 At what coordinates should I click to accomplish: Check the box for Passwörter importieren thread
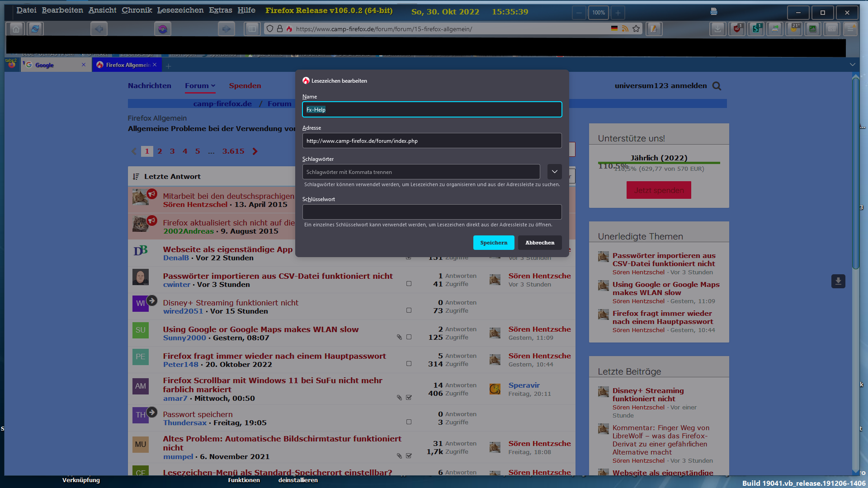(x=409, y=284)
